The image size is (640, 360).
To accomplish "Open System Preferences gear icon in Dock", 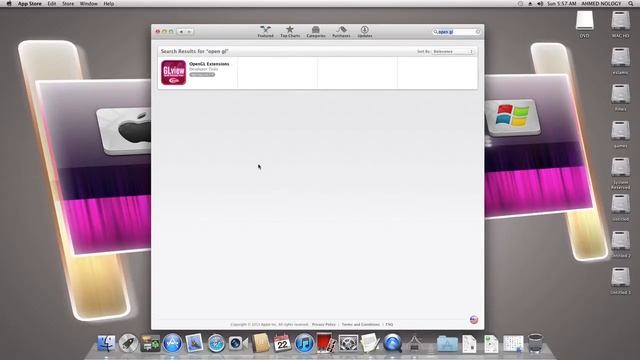I will [348, 343].
